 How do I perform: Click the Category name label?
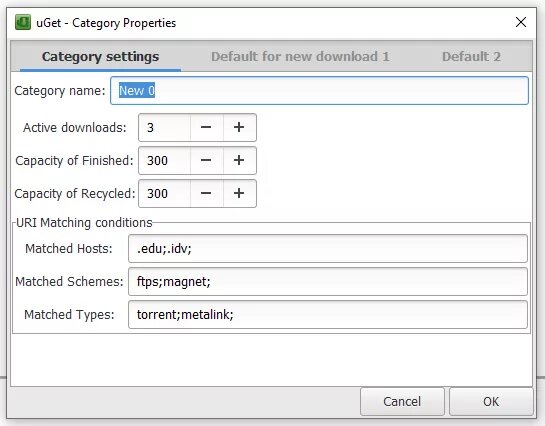(59, 91)
